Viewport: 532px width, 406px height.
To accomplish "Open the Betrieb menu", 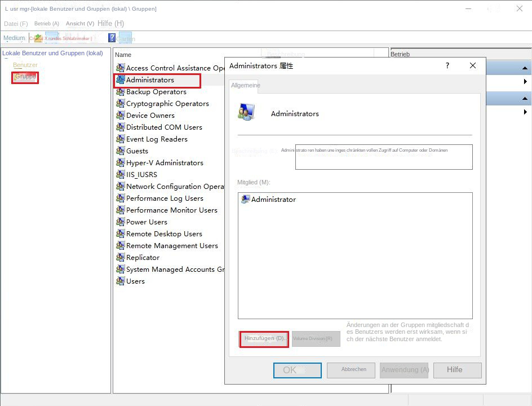I will 46,23.
